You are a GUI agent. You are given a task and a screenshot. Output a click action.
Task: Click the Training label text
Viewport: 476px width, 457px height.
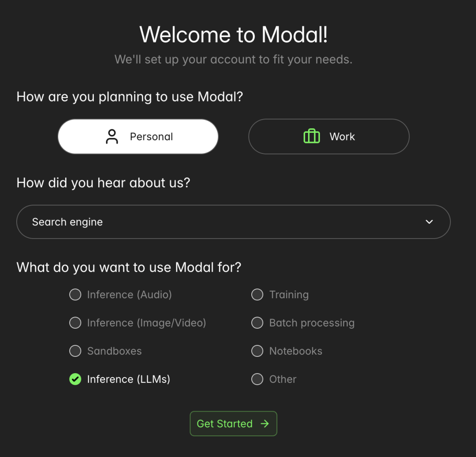(x=289, y=295)
